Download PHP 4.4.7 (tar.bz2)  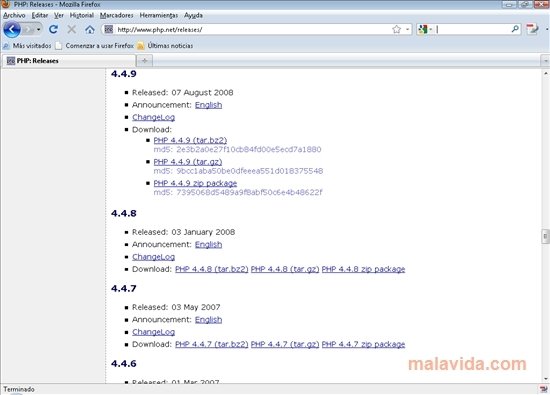pyautogui.click(x=212, y=344)
